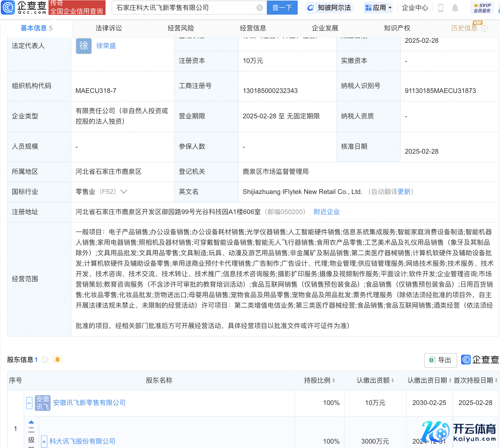The width and height of the screenshot is (500, 448).
Task: Open the notifications bell in header
Action: tap(455, 8)
